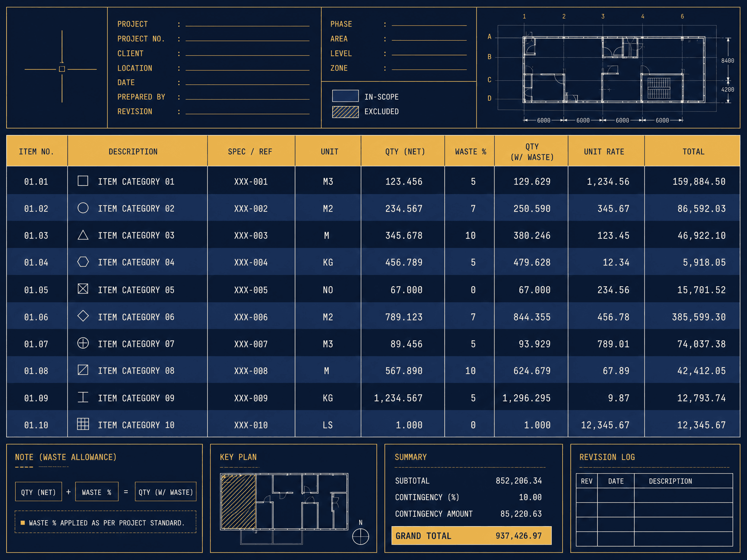Click the stair symbol in the floor plan
Screen dimensions: 747x560
coord(659,88)
